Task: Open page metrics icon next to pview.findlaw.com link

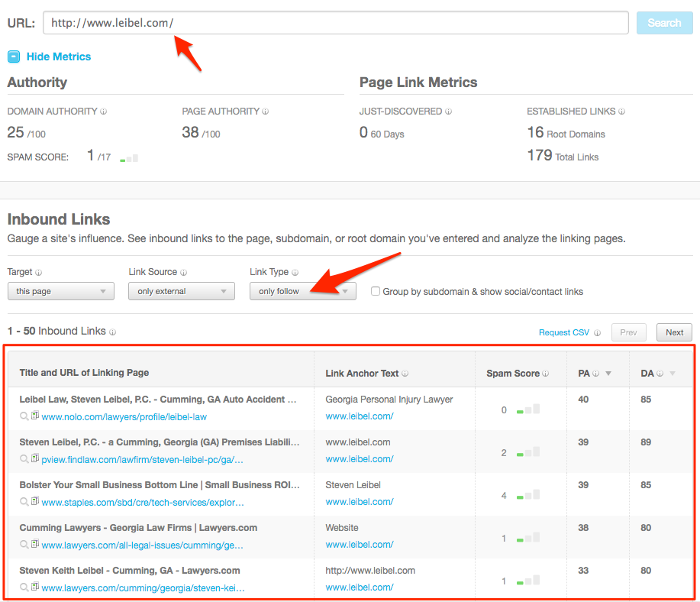Action: click(35, 459)
